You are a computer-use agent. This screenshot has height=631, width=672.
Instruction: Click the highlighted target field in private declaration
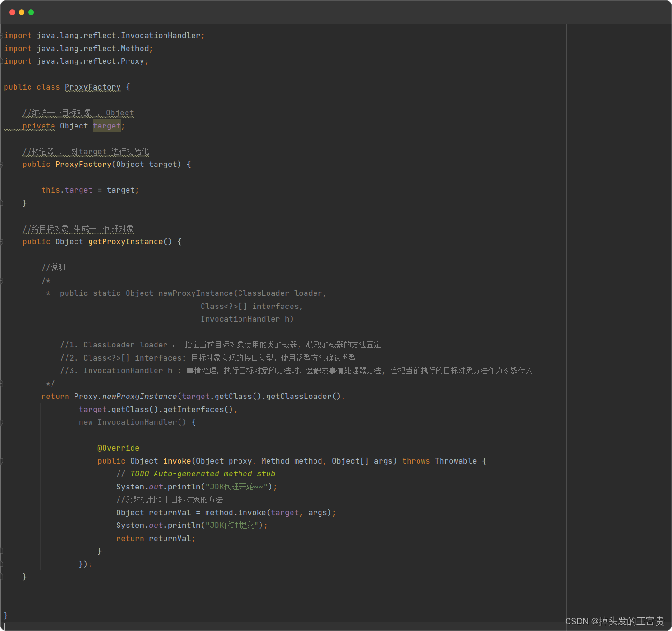(106, 126)
